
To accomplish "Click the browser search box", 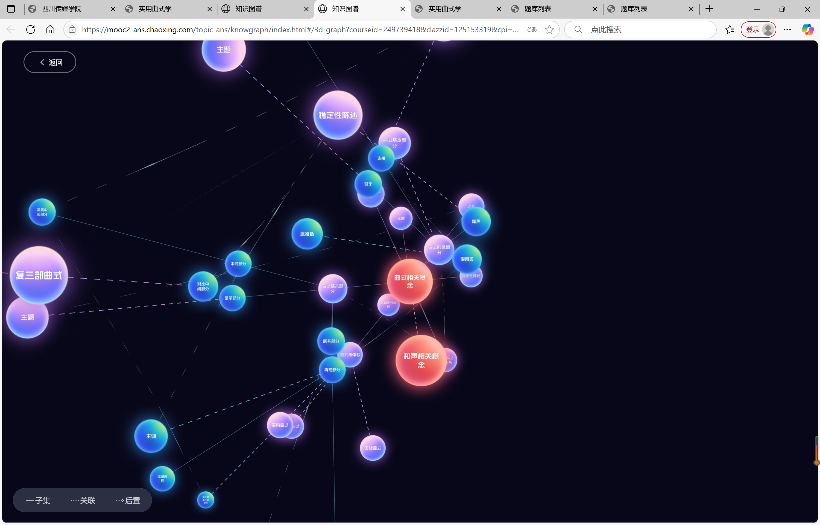I will 640,30.
